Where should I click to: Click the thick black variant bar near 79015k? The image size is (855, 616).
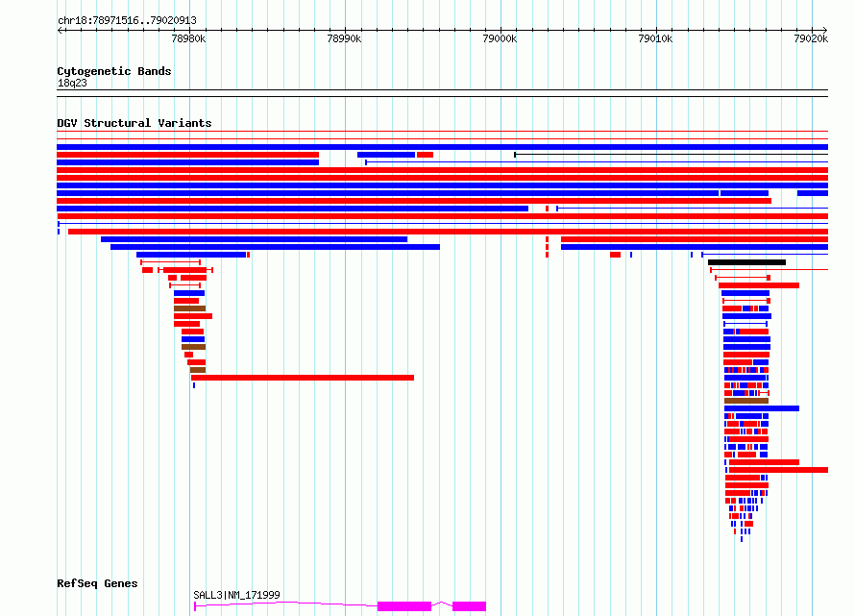[747, 262]
